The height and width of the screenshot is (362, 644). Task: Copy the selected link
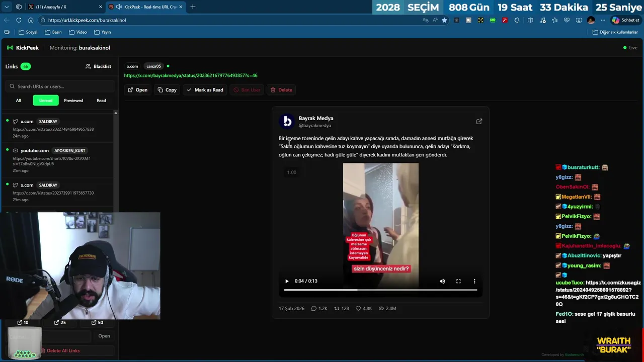click(167, 90)
